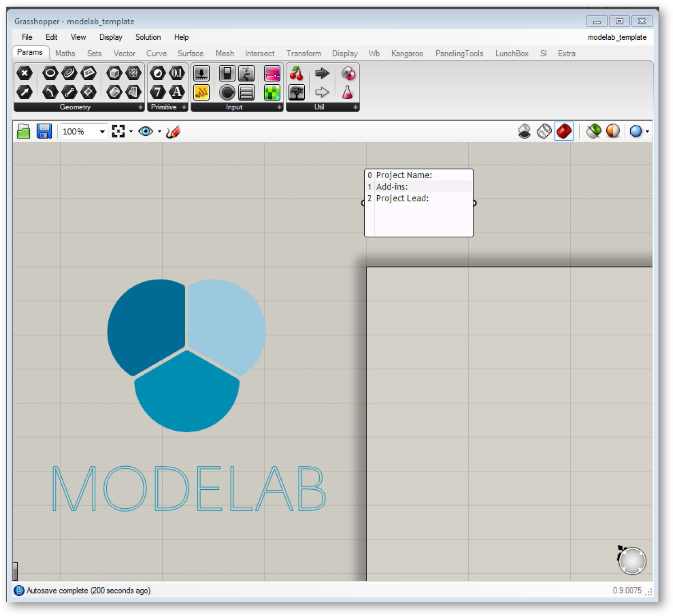This screenshot has height=616, width=673.
Task: Select the Point parameter icon
Action: tap(24, 73)
